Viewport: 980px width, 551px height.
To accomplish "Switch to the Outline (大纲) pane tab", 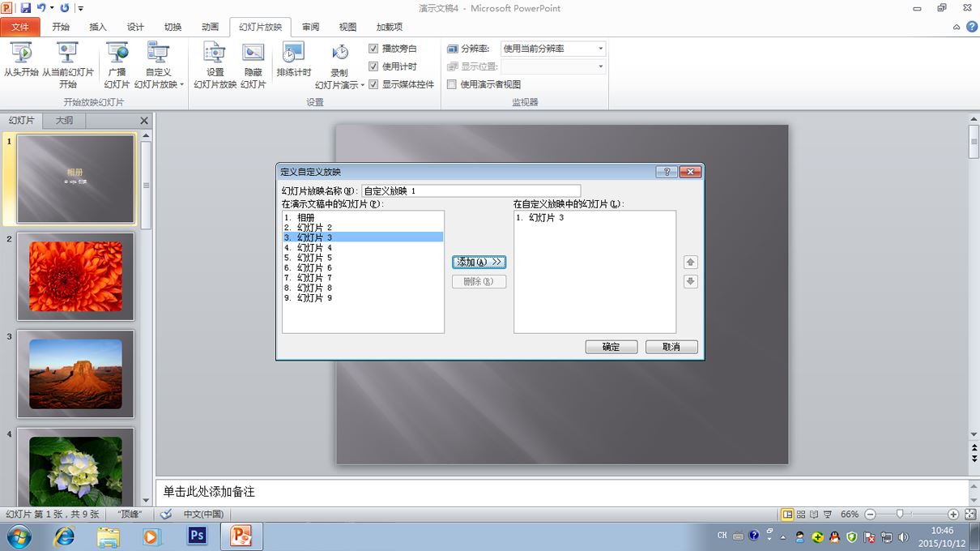I will click(x=64, y=120).
